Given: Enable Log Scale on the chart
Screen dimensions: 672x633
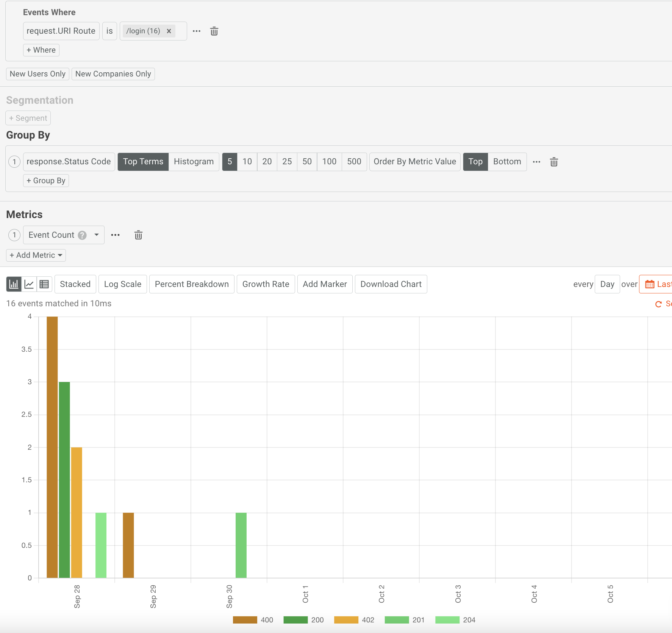Looking at the screenshot, I should (122, 284).
